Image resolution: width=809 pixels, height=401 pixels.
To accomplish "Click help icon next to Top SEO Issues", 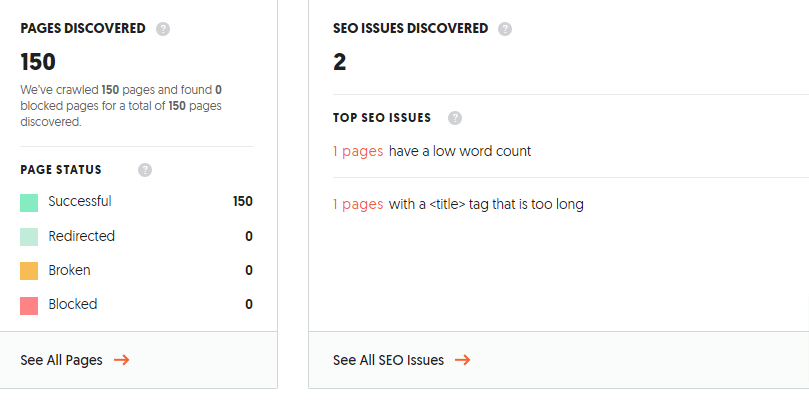I will coord(455,118).
